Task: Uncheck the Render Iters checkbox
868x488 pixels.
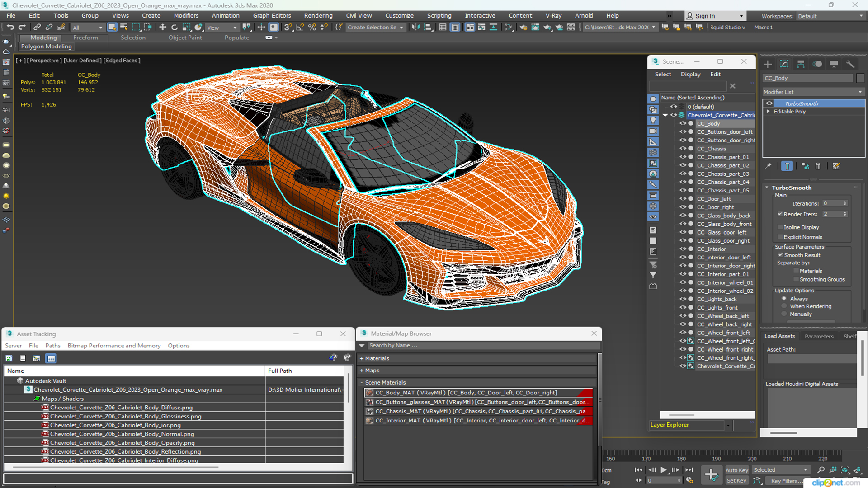Action: pyautogui.click(x=780, y=214)
